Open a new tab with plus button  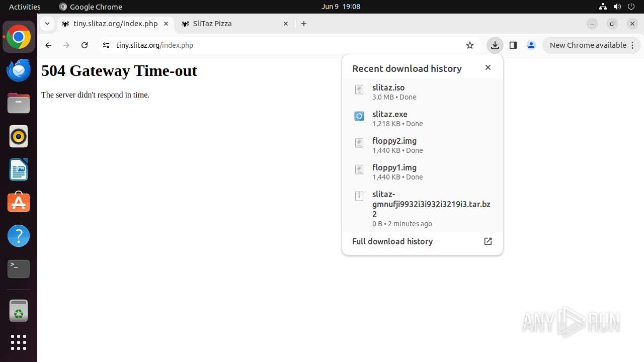pyautogui.click(x=304, y=24)
